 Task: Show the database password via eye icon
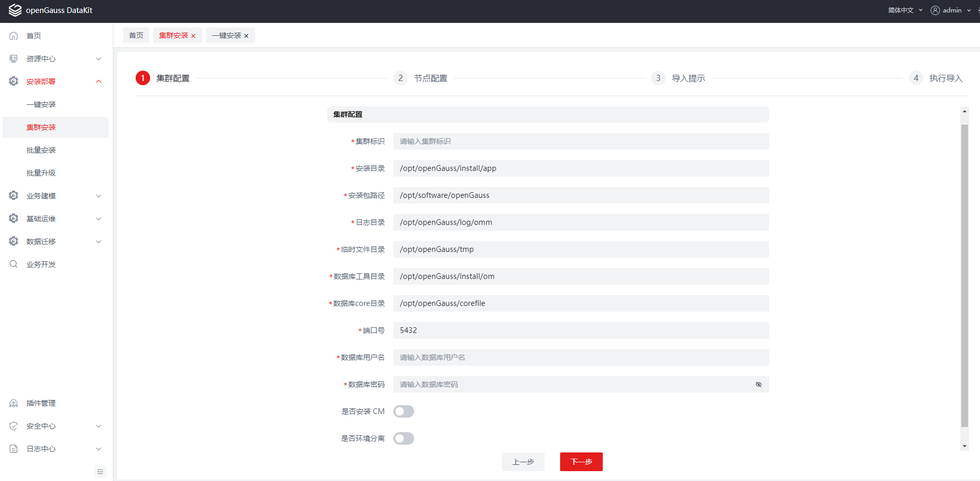point(758,384)
